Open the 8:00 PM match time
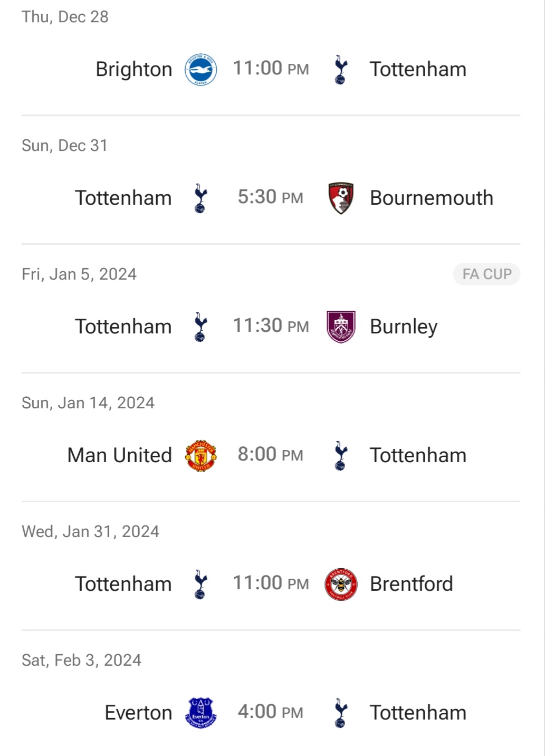The height and width of the screenshot is (756, 545). (271, 455)
